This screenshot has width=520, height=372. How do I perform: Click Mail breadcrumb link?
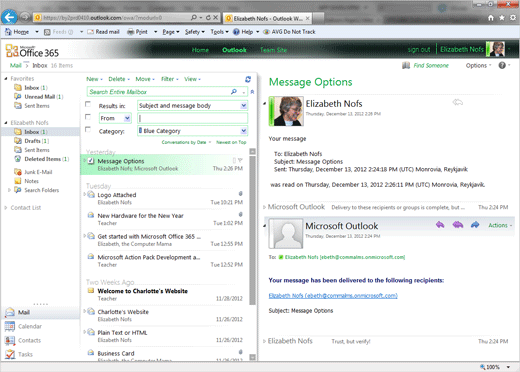[x=16, y=65]
